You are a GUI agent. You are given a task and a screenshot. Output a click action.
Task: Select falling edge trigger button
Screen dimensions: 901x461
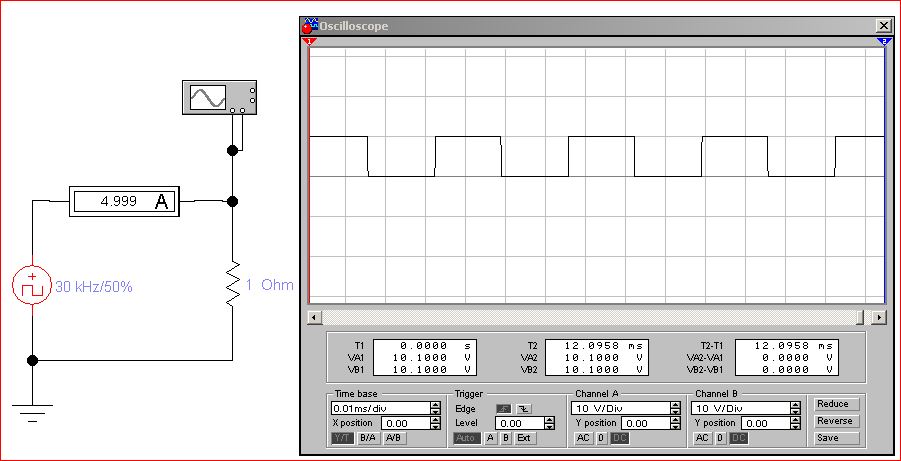click(x=523, y=409)
